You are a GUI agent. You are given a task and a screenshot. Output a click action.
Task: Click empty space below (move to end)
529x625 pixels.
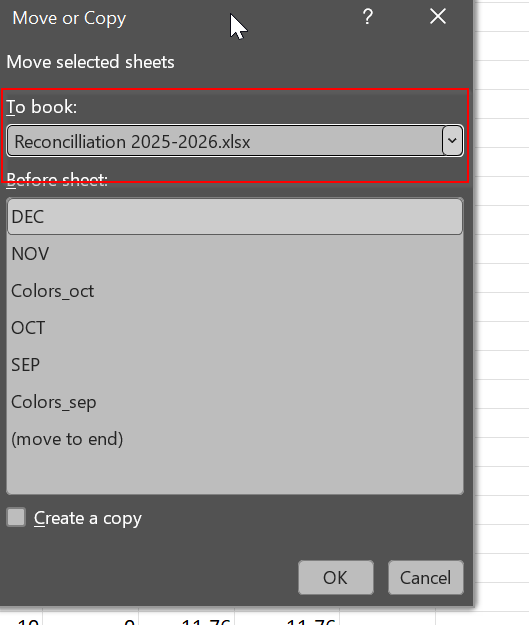[235, 475]
